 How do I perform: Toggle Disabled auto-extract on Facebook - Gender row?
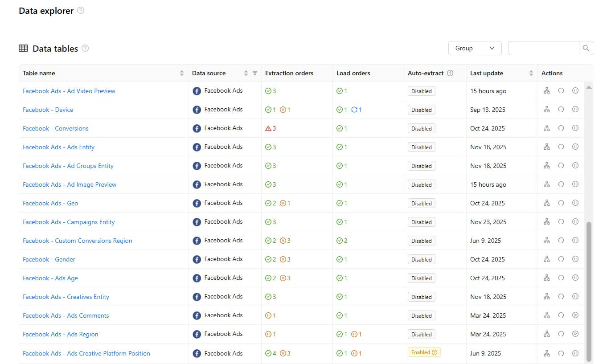click(x=421, y=259)
